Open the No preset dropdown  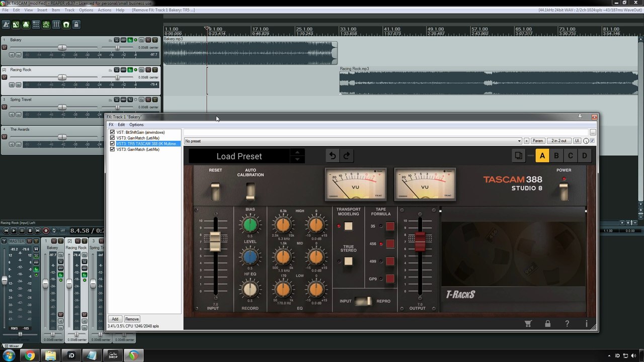pos(353,141)
